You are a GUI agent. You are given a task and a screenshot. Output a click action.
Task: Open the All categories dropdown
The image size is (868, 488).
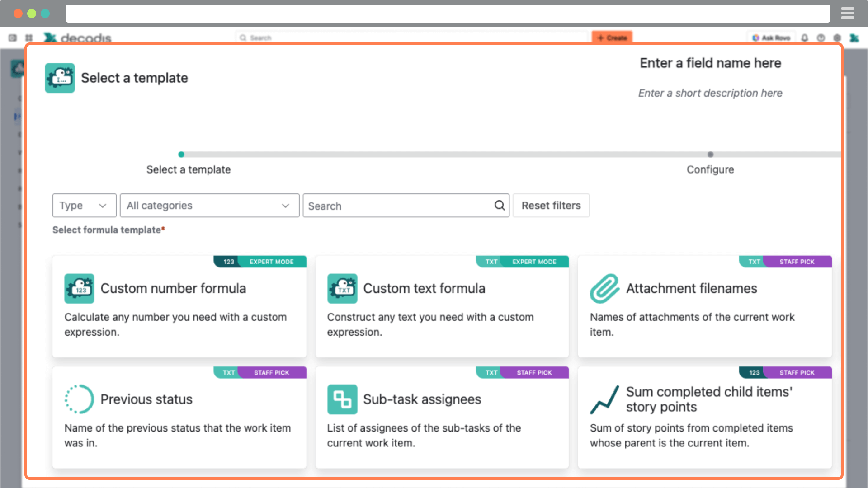tap(209, 206)
